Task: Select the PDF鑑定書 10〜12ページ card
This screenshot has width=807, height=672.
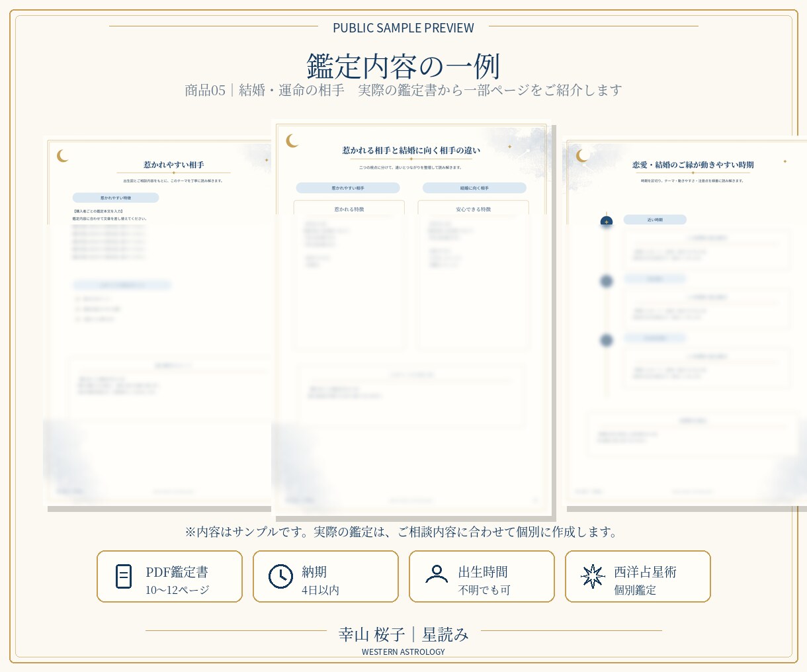Action: [169, 577]
